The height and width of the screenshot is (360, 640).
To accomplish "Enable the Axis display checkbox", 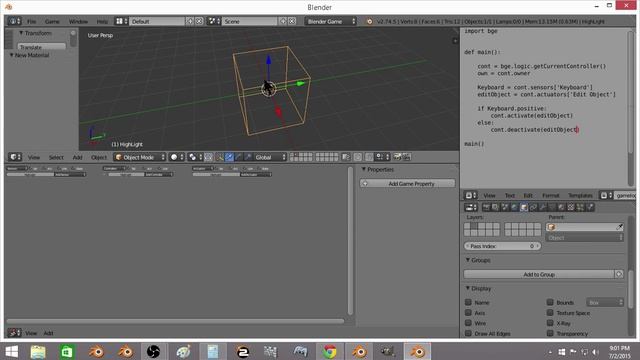I will tap(468, 313).
